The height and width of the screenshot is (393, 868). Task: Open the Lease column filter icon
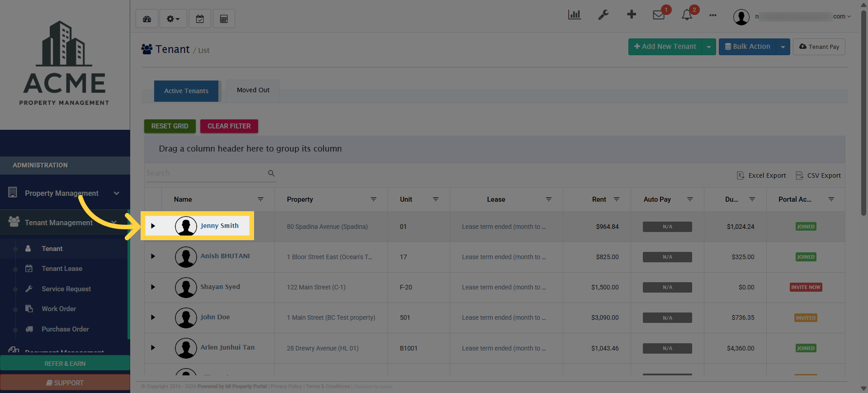548,199
